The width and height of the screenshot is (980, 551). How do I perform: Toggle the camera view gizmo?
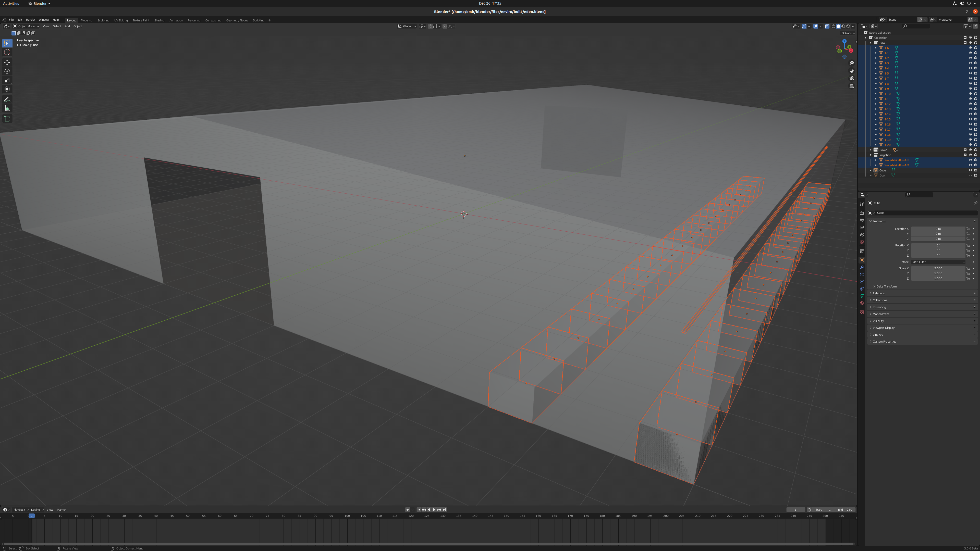click(x=851, y=78)
